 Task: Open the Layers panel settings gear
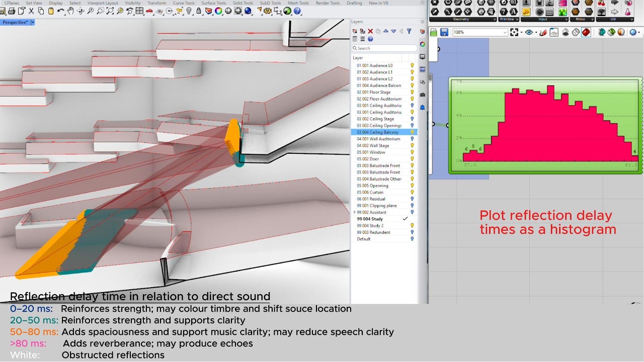click(x=423, y=22)
